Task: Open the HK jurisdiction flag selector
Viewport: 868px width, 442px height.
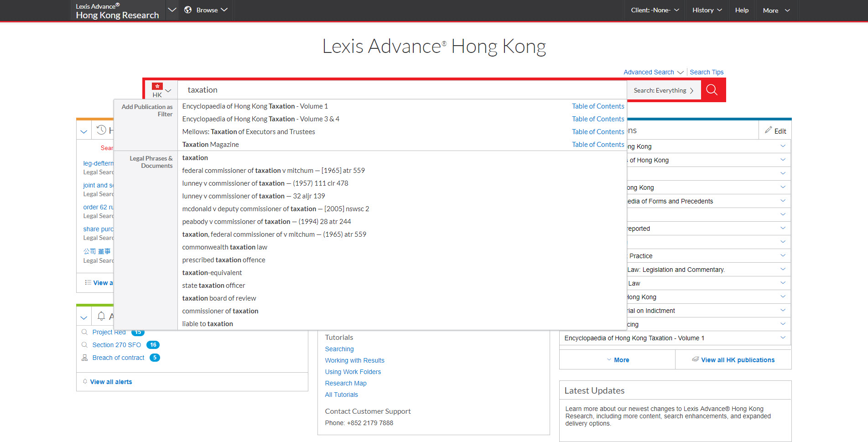Action: point(161,90)
